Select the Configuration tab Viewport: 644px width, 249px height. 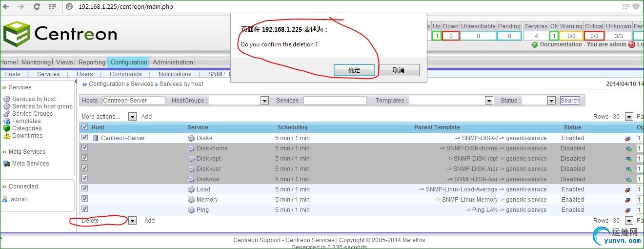point(129,62)
